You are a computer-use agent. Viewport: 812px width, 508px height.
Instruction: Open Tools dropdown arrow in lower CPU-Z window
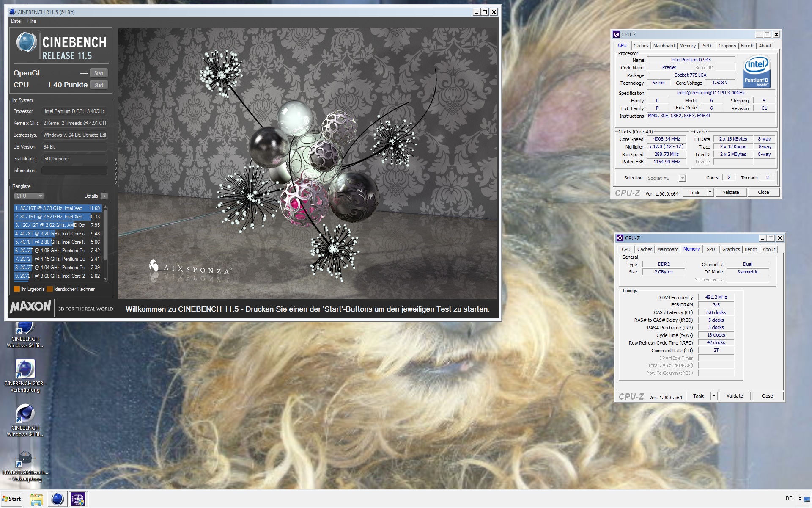click(x=714, y=396)
